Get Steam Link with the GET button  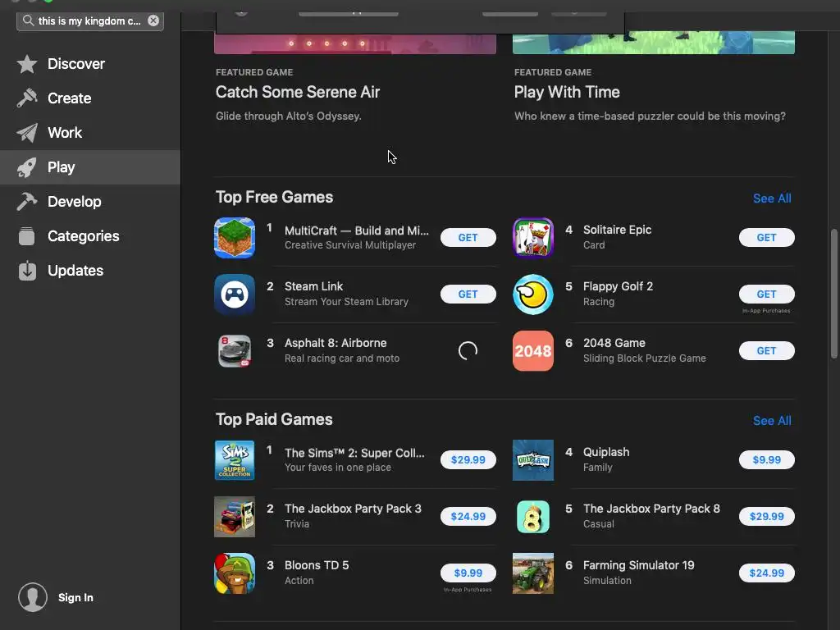[x=468, y=294]
